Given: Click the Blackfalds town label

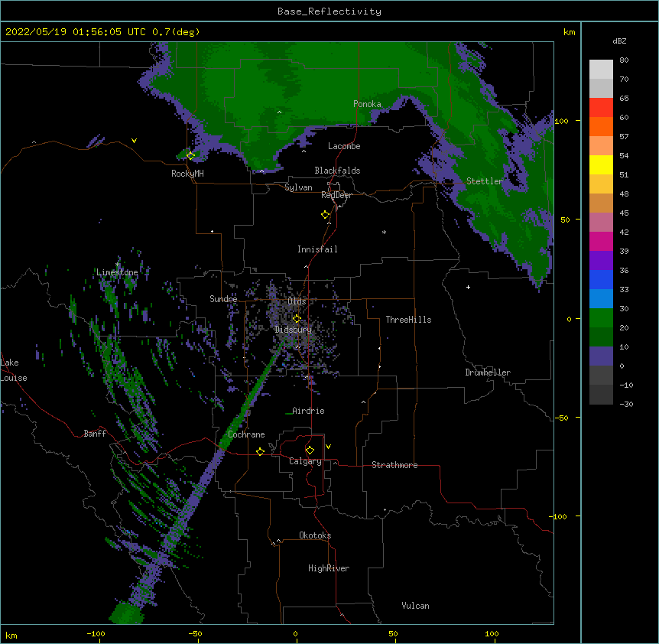Looking at the screenshot, I should point(337,171).
